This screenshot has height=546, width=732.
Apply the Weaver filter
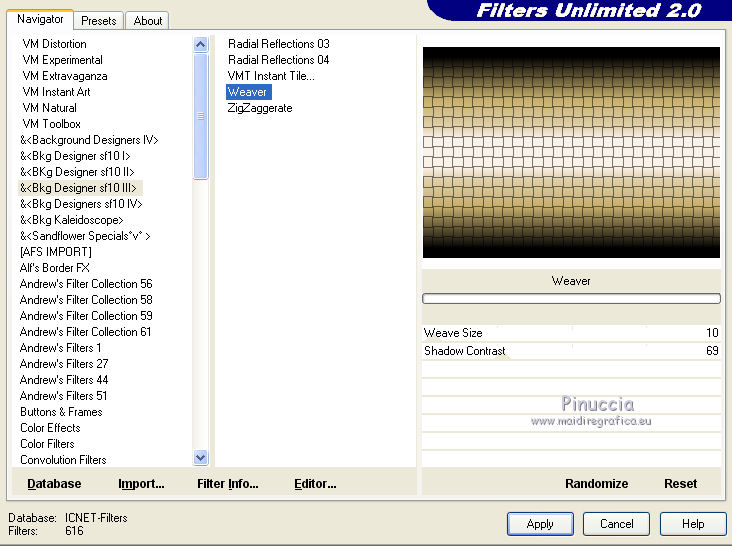click(x=540, y=524)
